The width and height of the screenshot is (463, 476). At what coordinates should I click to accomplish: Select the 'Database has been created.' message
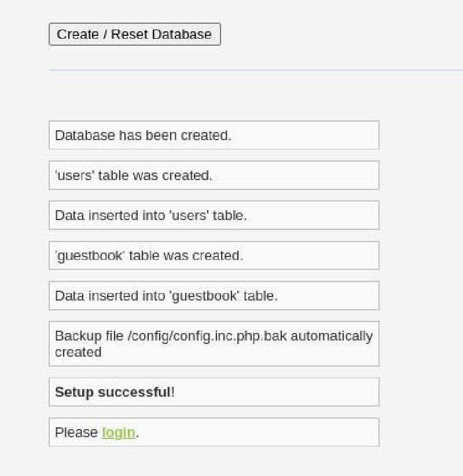[x=143, y=136]
